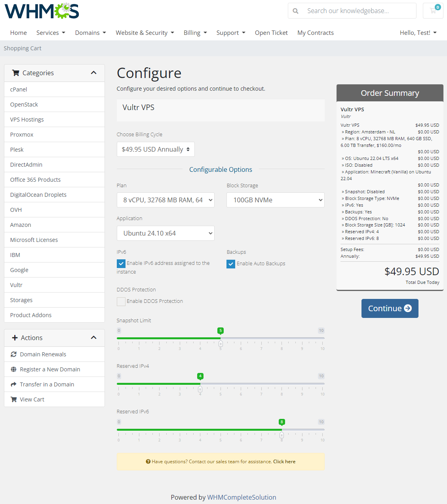Click the transfer arrow icon beside Transfer in a Domain

[13, 384]
